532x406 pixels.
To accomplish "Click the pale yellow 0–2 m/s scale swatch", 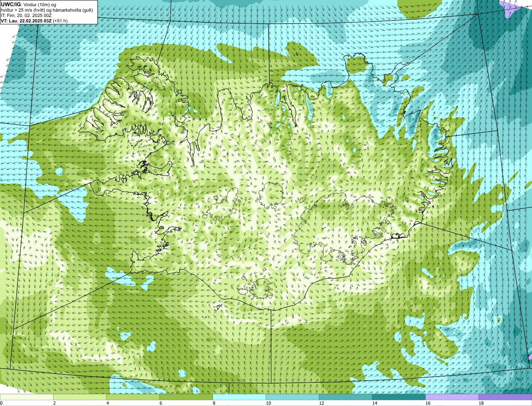I will (x=27, y=397).
